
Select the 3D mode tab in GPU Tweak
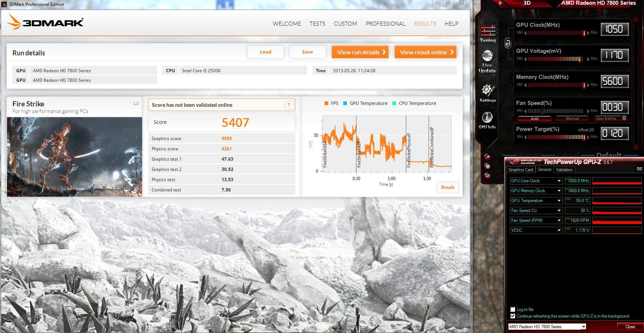(x=527, y=3)
